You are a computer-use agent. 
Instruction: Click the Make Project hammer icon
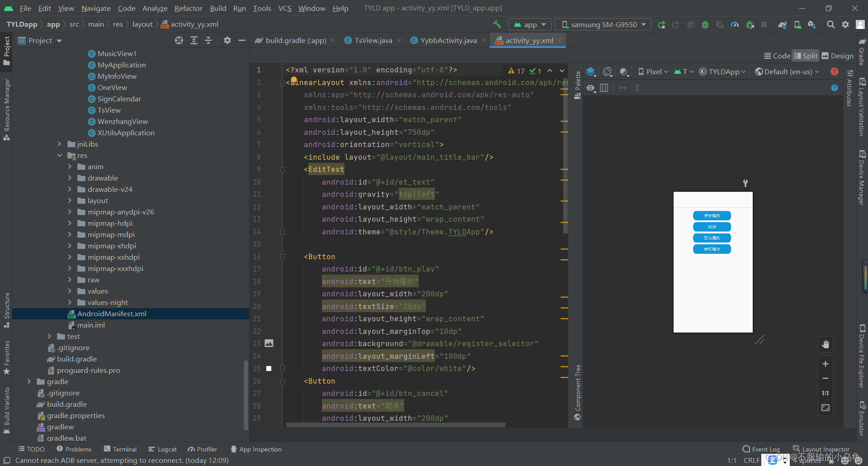tap(497, 24)
